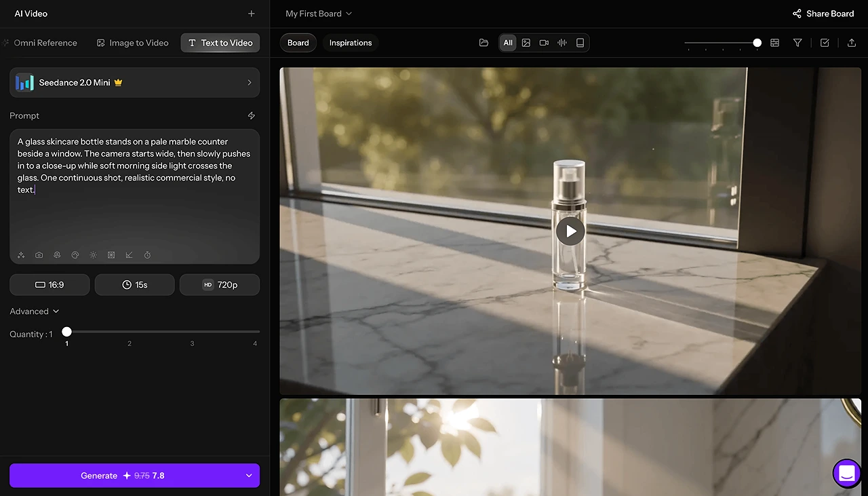
Task: Click the Quantity slider handle
Action: [x=66, y=332]
